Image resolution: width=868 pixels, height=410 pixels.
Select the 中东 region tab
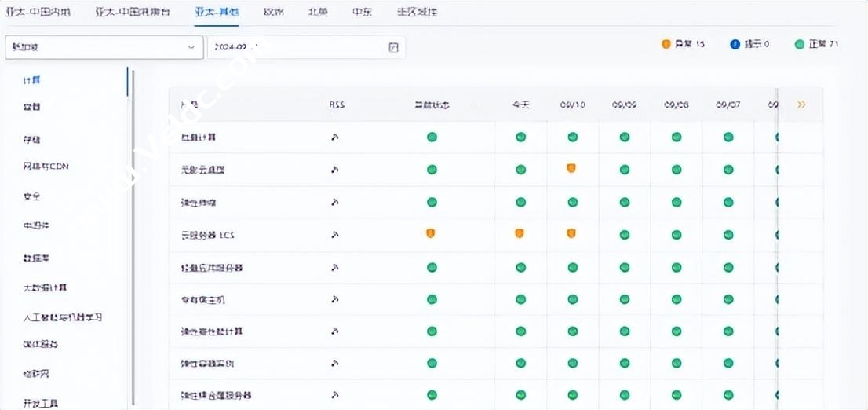(x=362, y=13)
